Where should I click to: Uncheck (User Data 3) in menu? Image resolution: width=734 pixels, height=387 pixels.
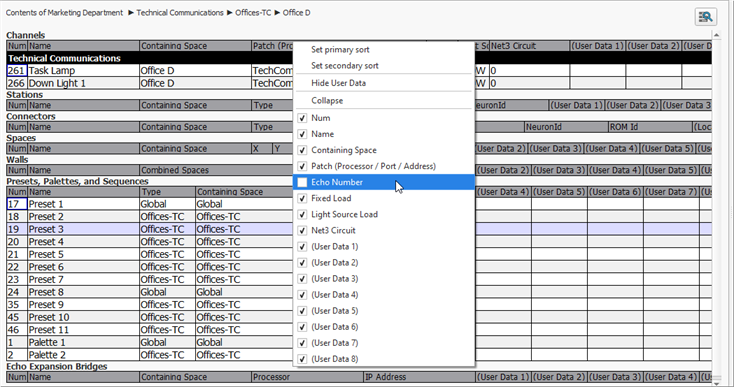coord(302,279)
